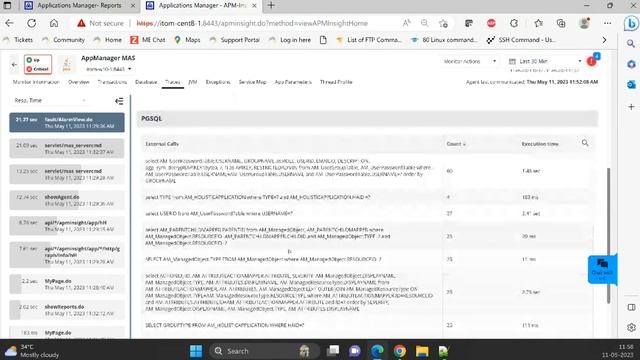Open the Thread Profile tab
Image resolution: width=640 pixels, height=360 pixels.
point(336,82)
